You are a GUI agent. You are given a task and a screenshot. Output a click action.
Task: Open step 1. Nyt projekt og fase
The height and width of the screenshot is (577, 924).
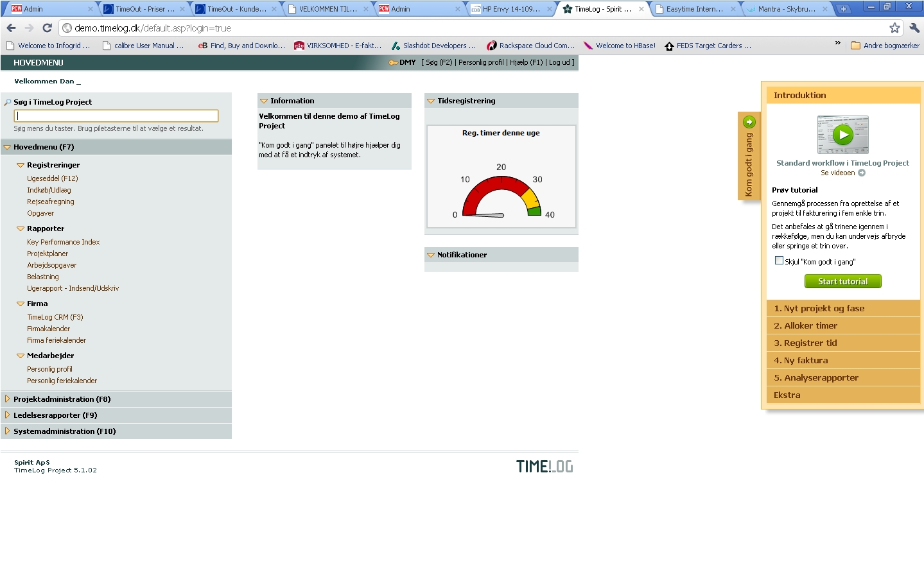pyautogui.click(x=843, y=308)
